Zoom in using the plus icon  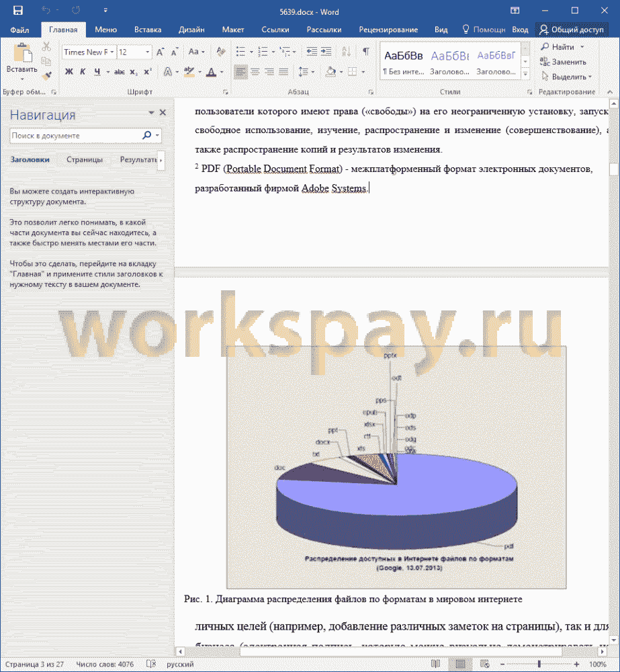tap(576, 665)
